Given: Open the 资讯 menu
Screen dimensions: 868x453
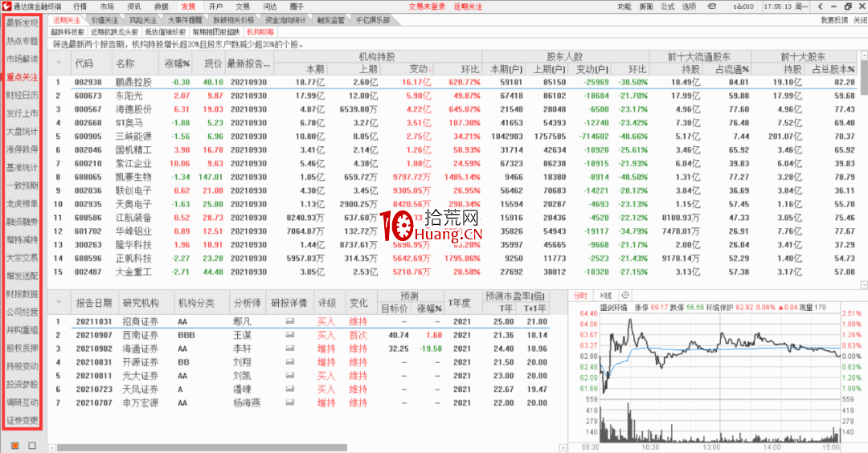Looking at the screenshot, I should (x=134, y=6).
